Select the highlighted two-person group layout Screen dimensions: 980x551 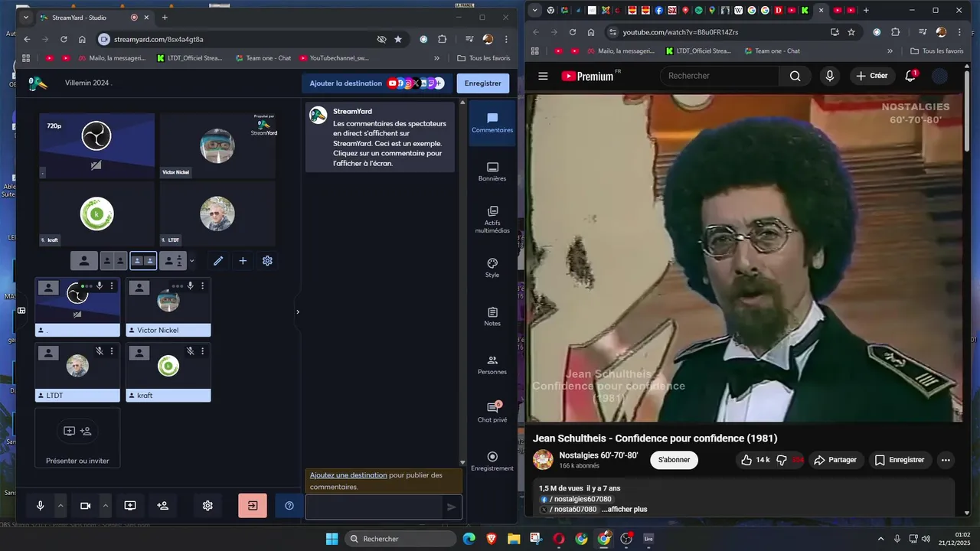[143, 261]
